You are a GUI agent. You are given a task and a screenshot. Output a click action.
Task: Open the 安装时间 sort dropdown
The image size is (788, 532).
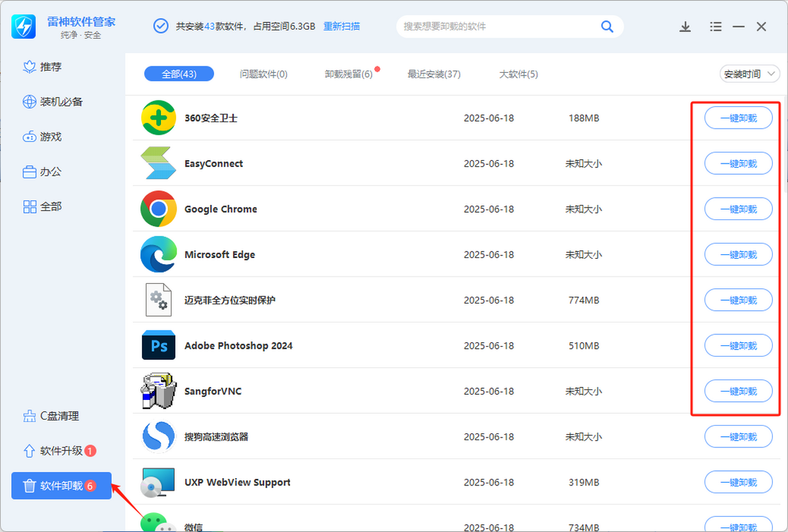pos(749,74)
